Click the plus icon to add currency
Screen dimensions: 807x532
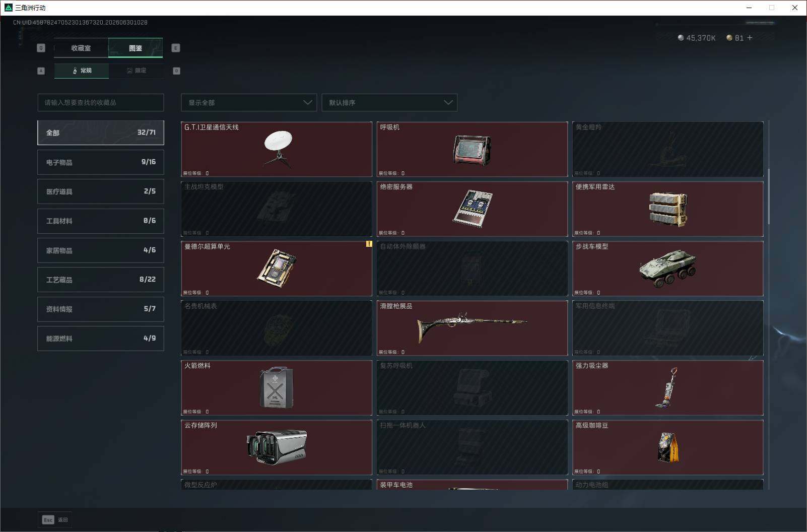coord(750,38)
